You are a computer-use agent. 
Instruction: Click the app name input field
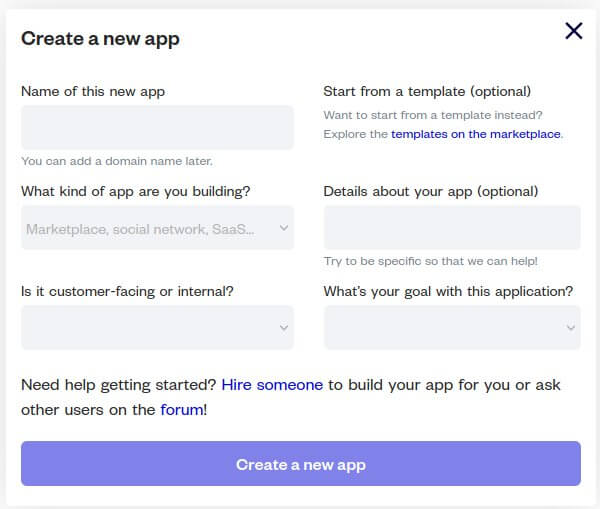click(157, 128)
